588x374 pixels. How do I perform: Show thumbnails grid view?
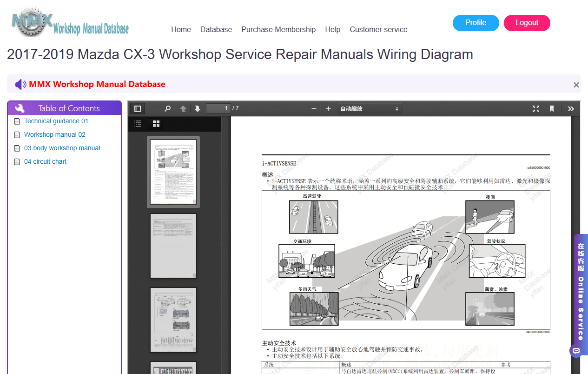coord(156,124)
